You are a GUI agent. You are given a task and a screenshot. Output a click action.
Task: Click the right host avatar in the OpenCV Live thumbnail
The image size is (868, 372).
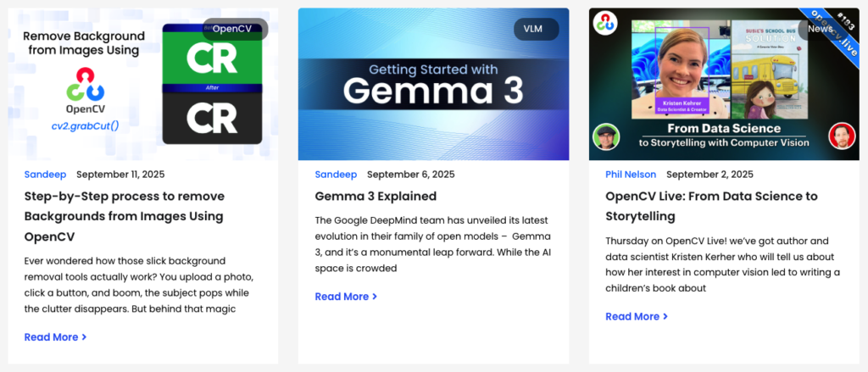[841, 136]
